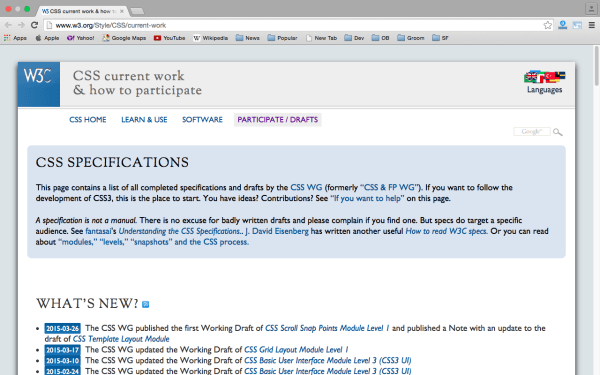Open the CSS process link

tap(226, 242)
